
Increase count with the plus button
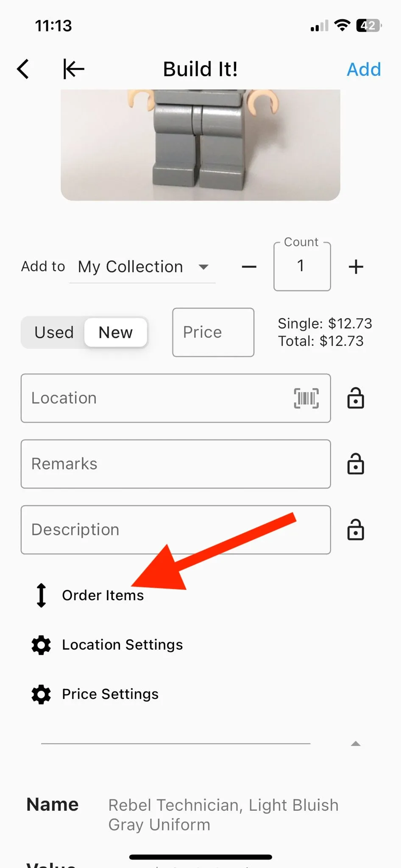pyautogui.click(x=356, y=267)
